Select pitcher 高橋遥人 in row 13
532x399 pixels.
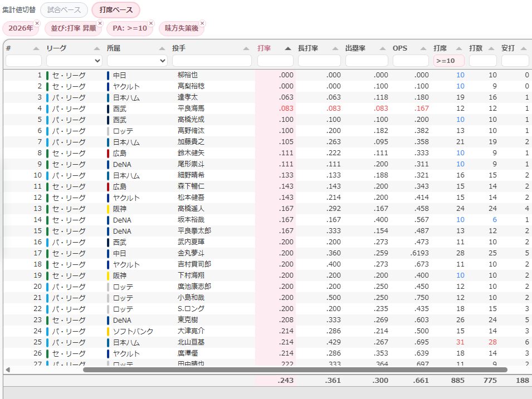tap(191, 209)
